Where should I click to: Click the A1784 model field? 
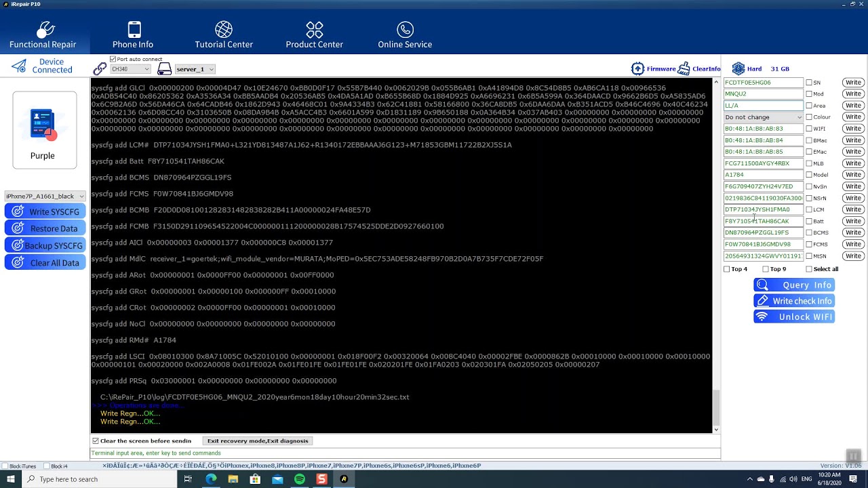763,175
